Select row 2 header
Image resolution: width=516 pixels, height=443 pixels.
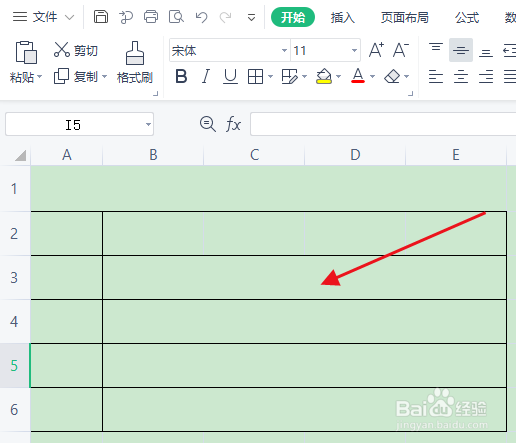click(x=15, y=234)
